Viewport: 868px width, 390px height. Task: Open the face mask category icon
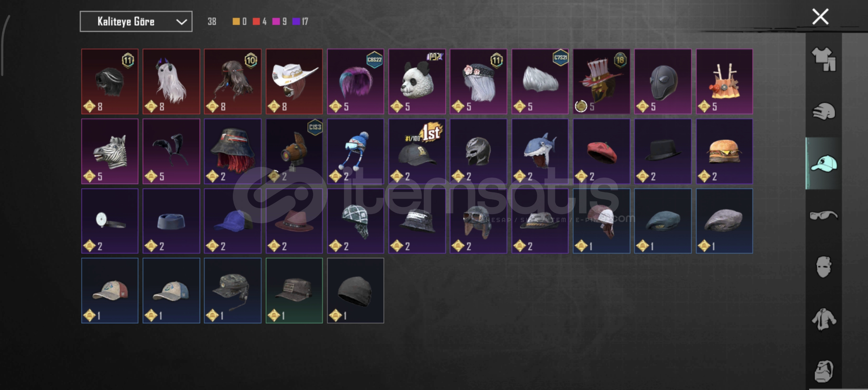pos(824,267)
